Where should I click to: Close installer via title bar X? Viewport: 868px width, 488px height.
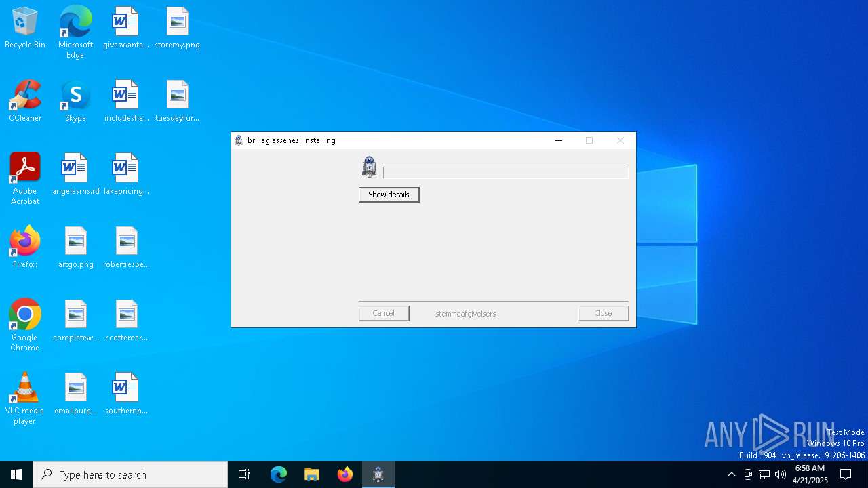point(620,140)
